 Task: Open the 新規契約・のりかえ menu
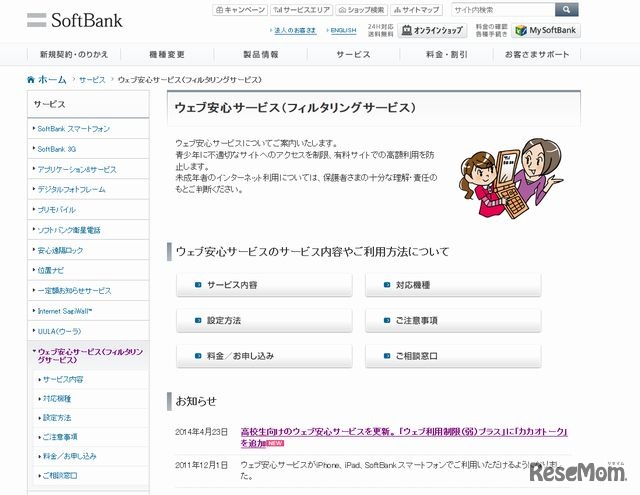point(74,54)
